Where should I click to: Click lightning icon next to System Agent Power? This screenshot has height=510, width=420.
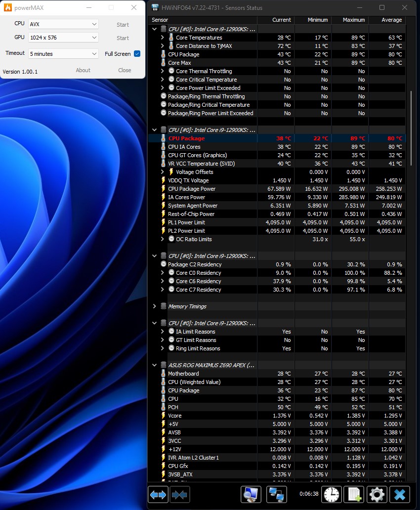coord(164,205)
